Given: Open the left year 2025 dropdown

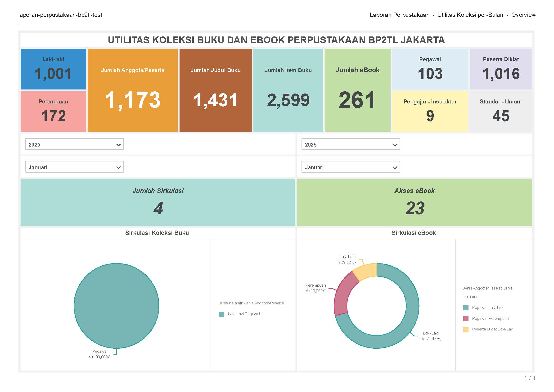Looking at the screenshot, I should 74,144.
